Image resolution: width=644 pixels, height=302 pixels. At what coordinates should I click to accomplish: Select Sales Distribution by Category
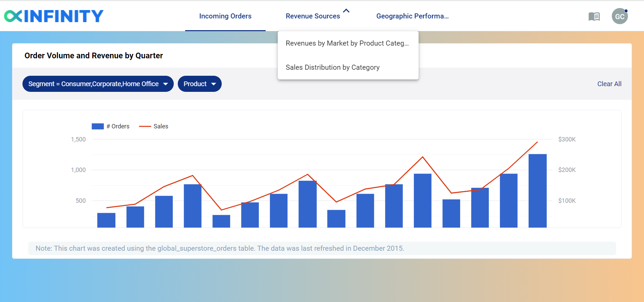tap(348, 67)
